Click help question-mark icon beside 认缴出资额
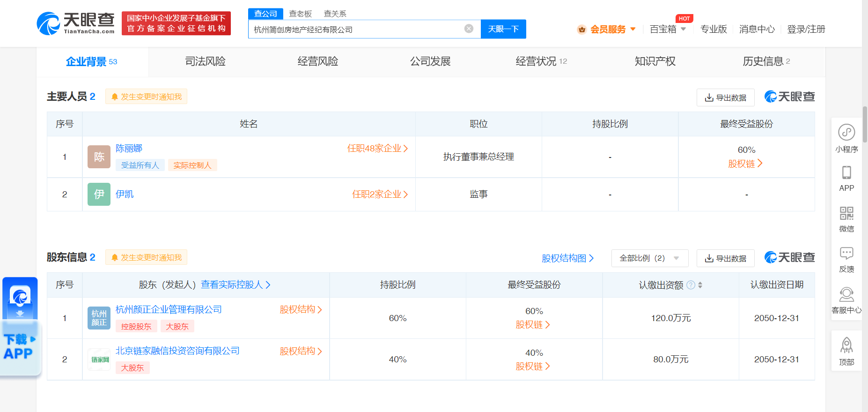The width and height of the screenshot is (868, 412). [691, 285]
